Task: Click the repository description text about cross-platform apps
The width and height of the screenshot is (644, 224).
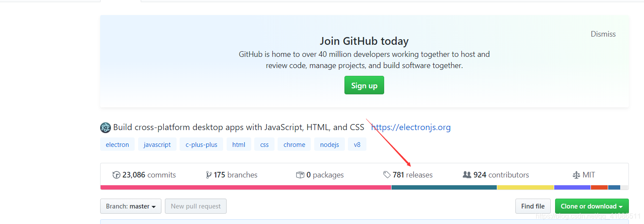Action: pyautogui.click(x=239, y=128)
